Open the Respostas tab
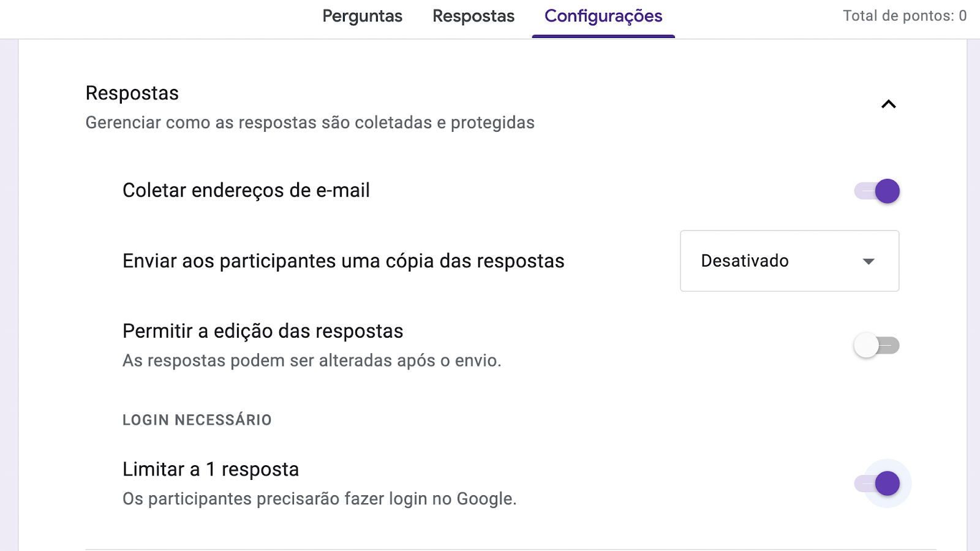The height and width of the screenshot is (551, 980). pos(473,16)
